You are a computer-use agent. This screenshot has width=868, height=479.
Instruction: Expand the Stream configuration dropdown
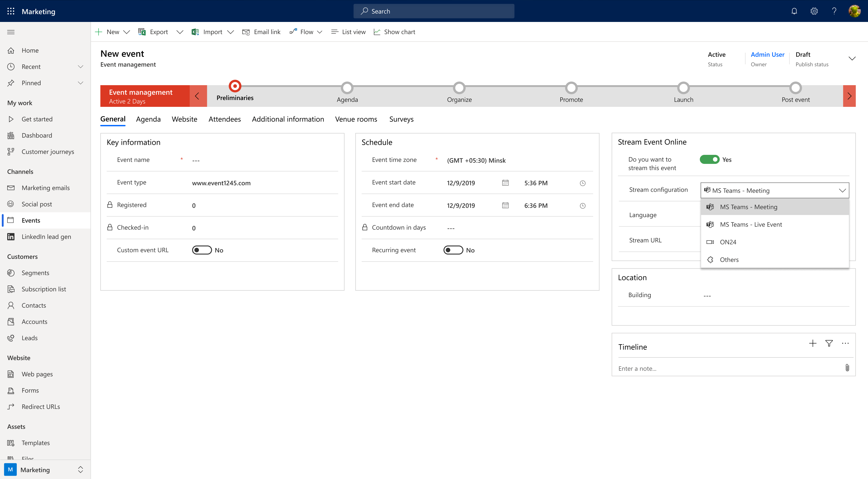point(843,189)
